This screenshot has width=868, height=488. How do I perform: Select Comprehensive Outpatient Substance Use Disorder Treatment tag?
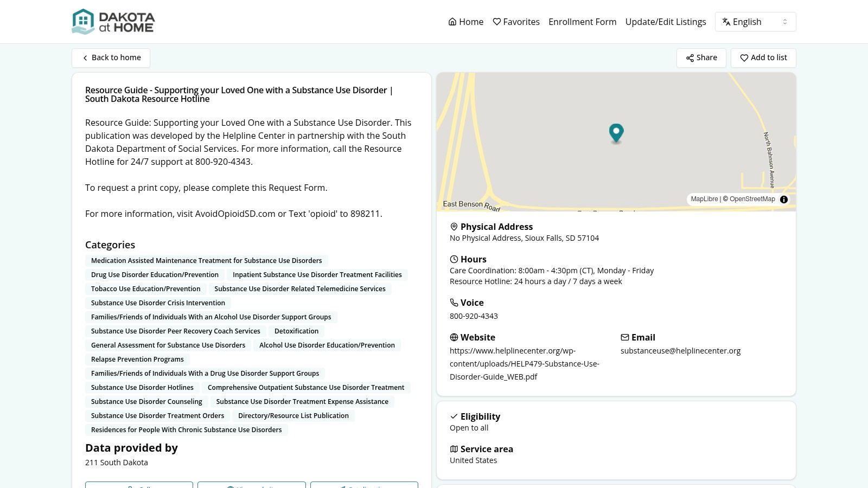pos(306,388)
